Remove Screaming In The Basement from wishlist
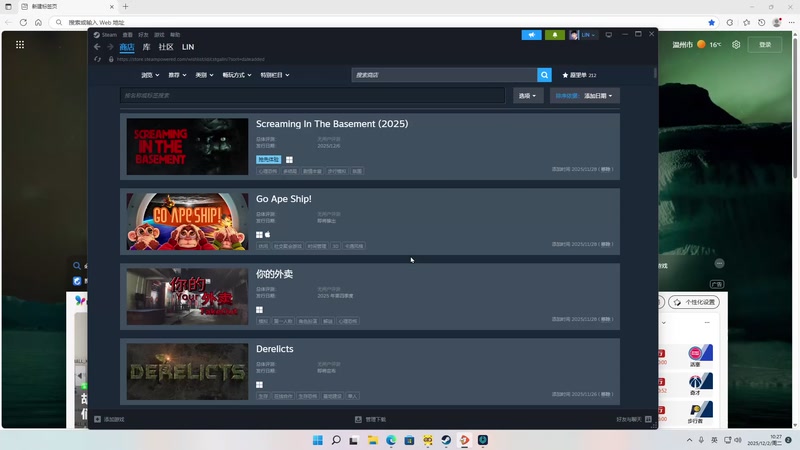 click(x=605, y=169)
